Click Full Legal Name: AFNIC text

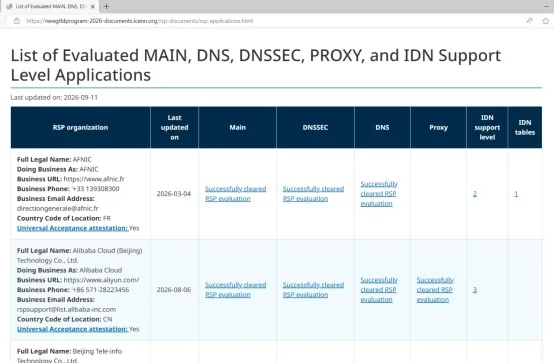click(x=54, y=159)
